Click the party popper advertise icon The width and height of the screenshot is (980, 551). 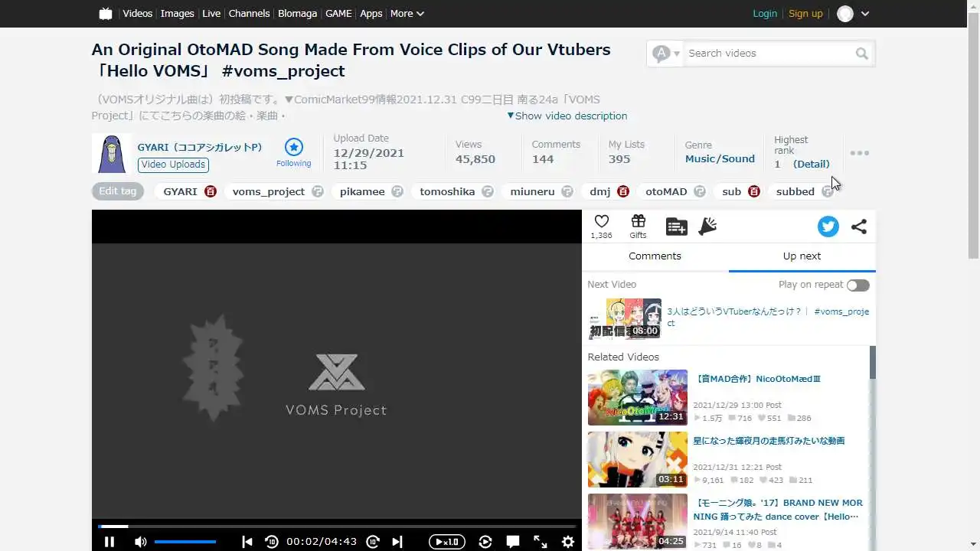707,226
